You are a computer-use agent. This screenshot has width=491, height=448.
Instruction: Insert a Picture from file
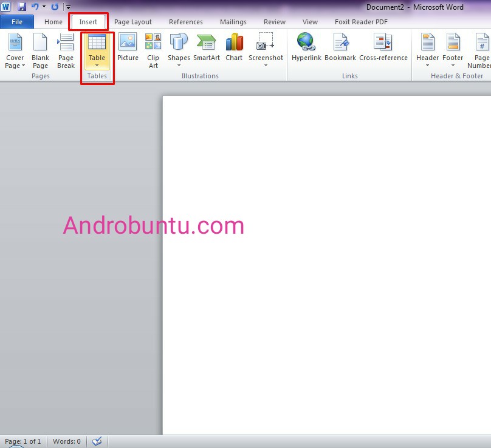point(128,50)
